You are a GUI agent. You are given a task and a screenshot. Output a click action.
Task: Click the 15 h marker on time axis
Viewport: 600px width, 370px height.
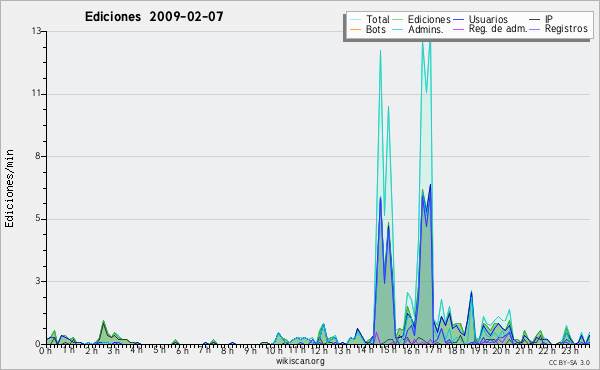tap(388, 350)
